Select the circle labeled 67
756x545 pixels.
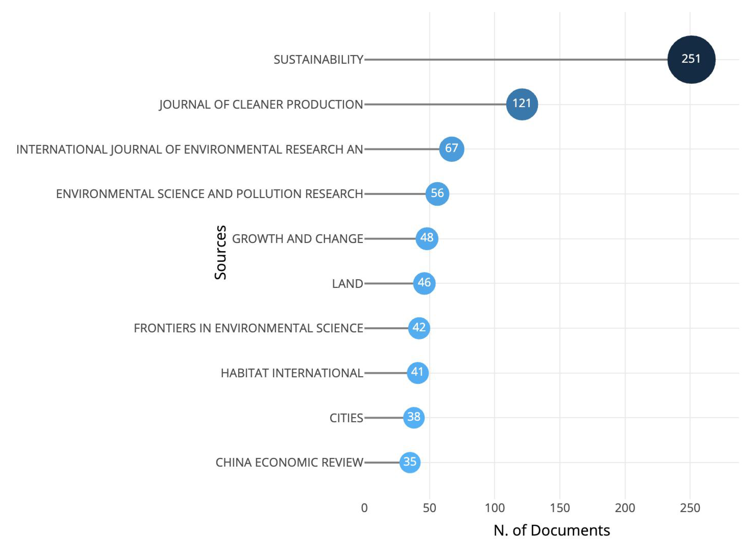(451, 149)
